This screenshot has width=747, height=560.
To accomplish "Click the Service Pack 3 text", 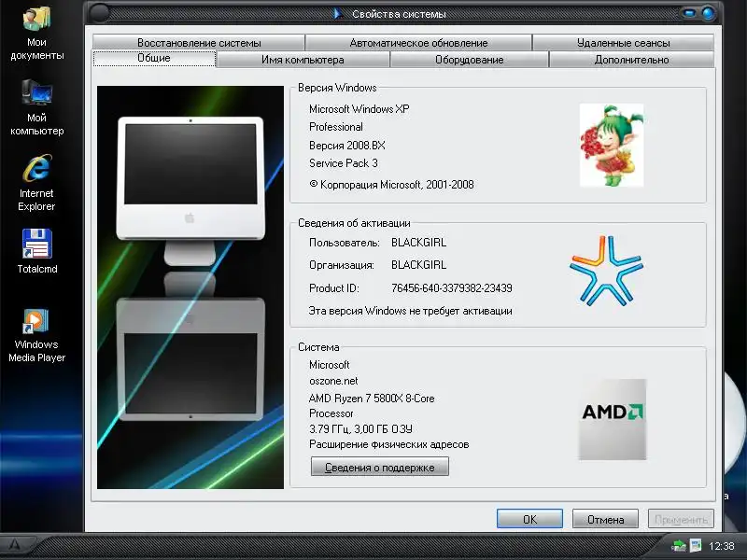I will 344,163.
